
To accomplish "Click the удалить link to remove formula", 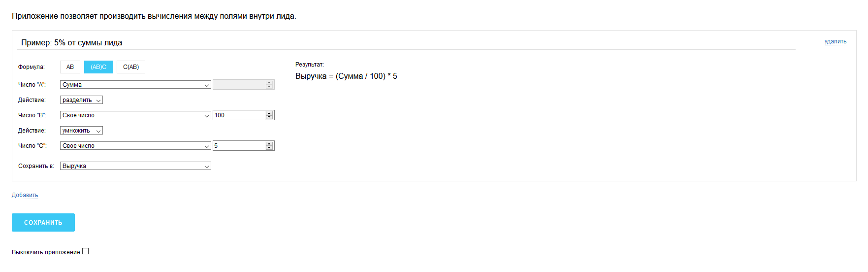I will [x=836, y=41].
